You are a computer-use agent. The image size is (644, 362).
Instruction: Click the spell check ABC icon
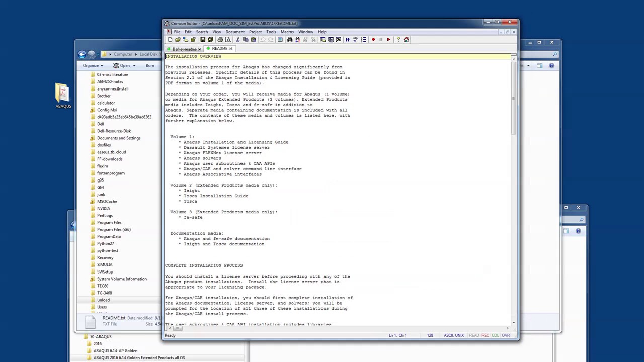pos(355,39)
